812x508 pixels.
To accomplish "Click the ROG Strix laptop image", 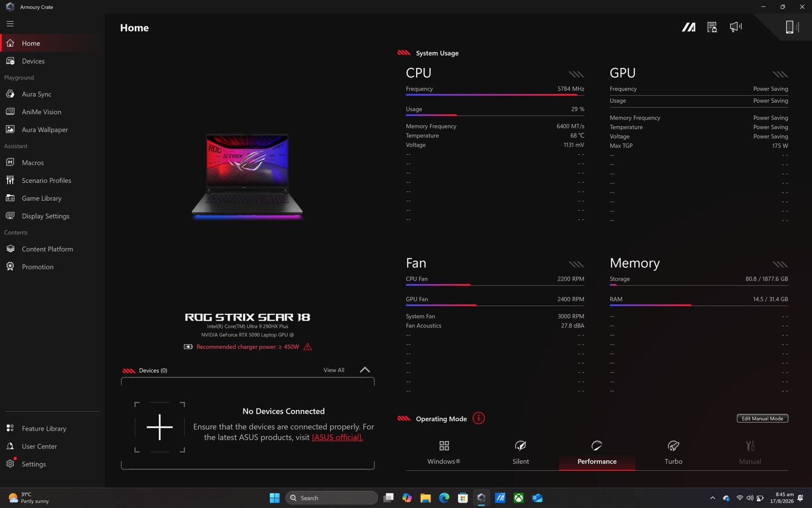I will (247, 176).
